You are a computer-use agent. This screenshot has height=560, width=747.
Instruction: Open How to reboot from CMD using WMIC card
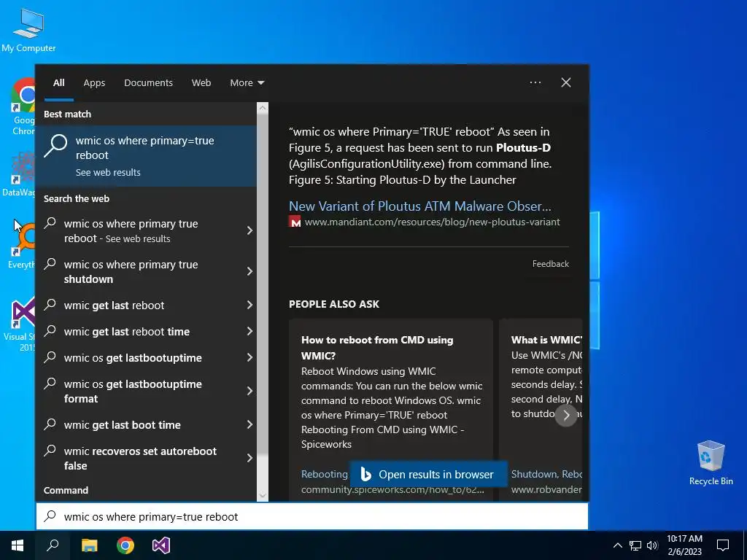[391, 410]
